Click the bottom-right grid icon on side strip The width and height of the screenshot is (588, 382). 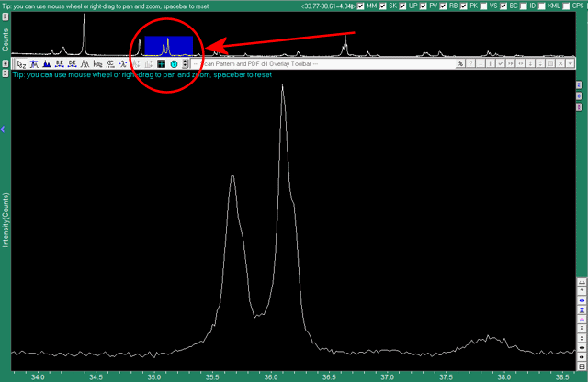coord(580,359)
